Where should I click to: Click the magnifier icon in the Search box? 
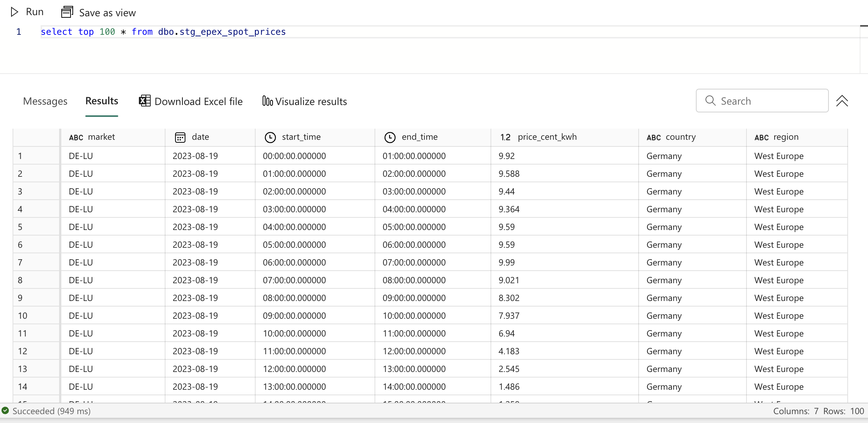(710, 101)
